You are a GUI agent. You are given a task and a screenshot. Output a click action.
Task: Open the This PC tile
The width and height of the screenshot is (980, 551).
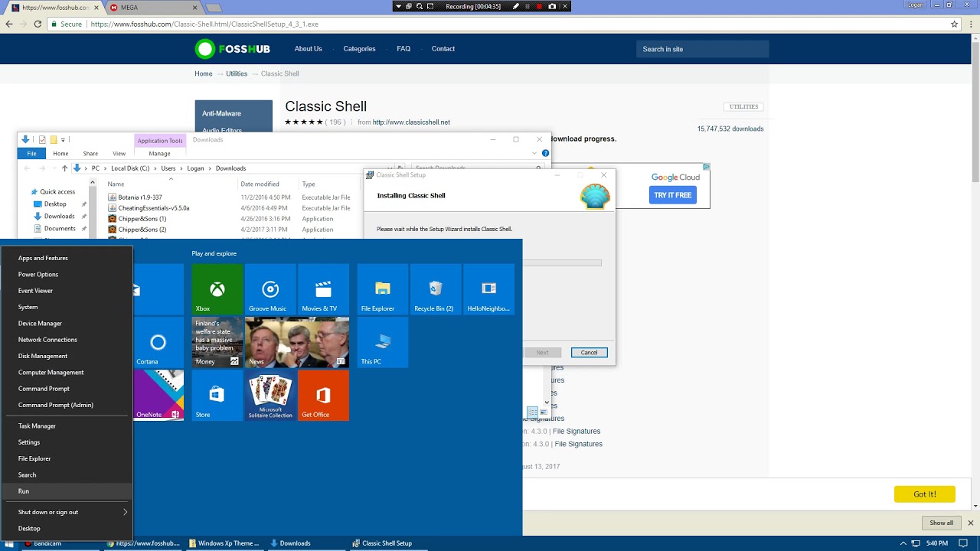tap(383, 342)
